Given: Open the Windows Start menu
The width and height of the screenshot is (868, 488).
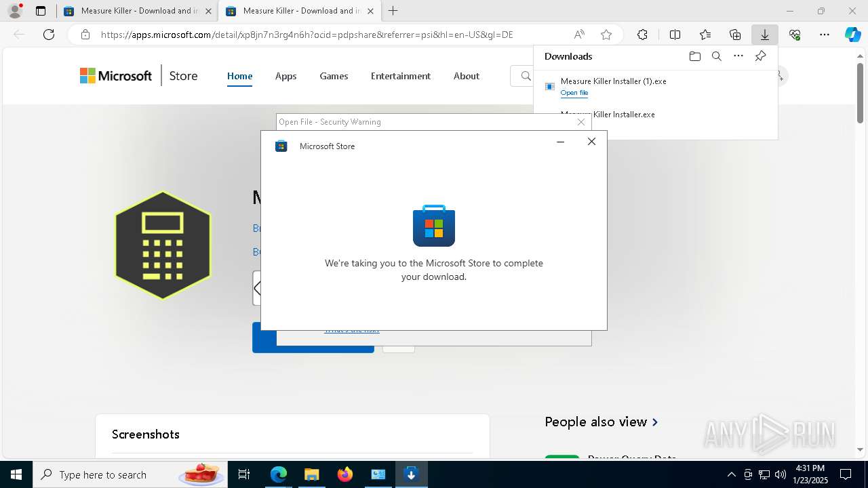Looking at the screenshot, I should click(x=16, y=474).
